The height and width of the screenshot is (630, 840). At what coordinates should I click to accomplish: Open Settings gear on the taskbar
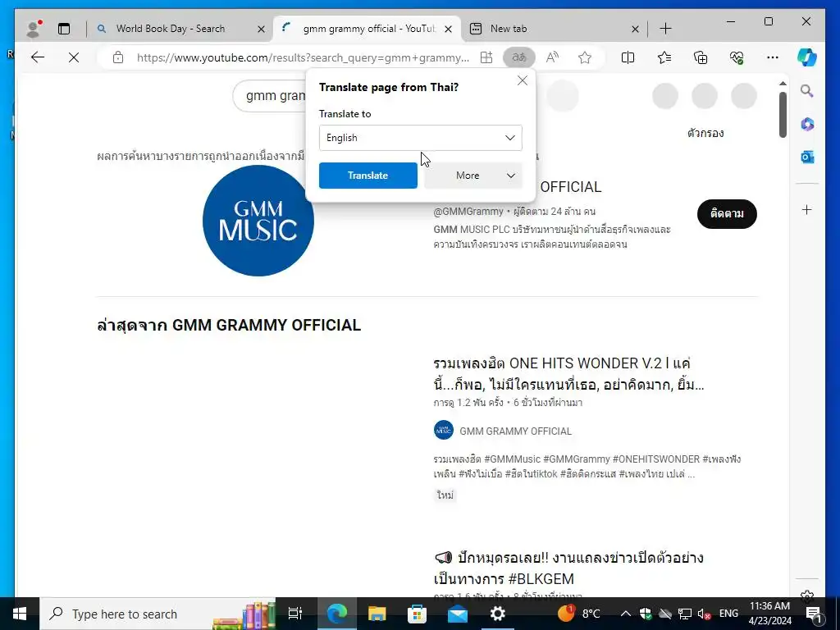pyautogui.click(x=498, y=614)
